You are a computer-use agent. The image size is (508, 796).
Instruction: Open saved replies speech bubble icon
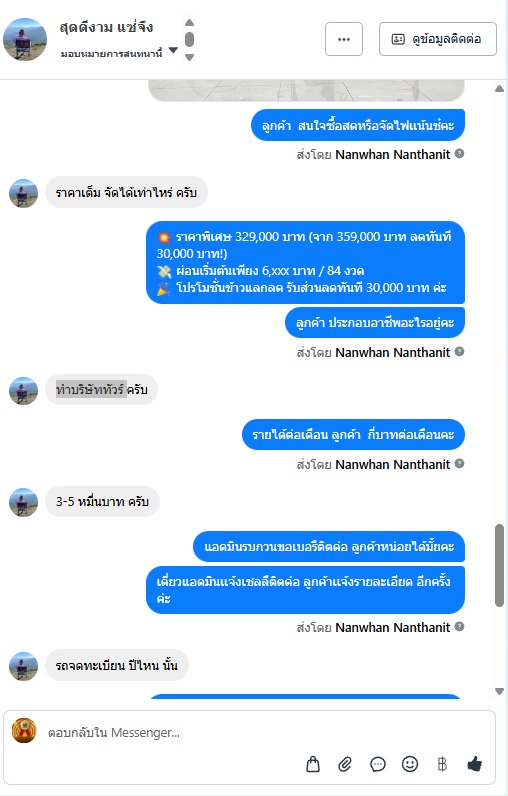tap(378, 764)
